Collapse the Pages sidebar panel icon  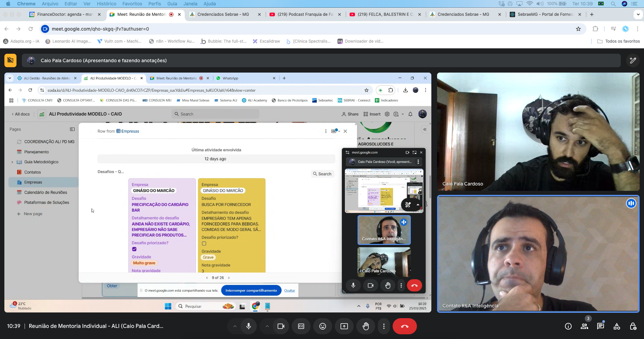coord(72,129)
